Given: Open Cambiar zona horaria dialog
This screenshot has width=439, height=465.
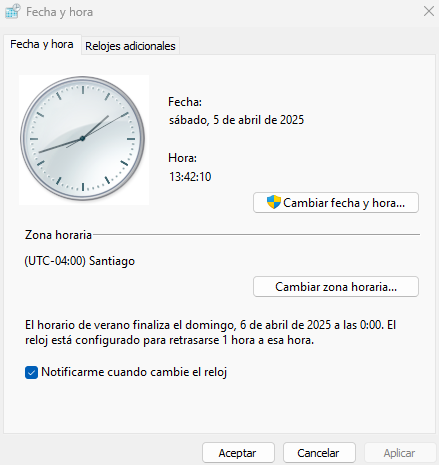Looking at the screenshot, I should [x=336, y=287].
